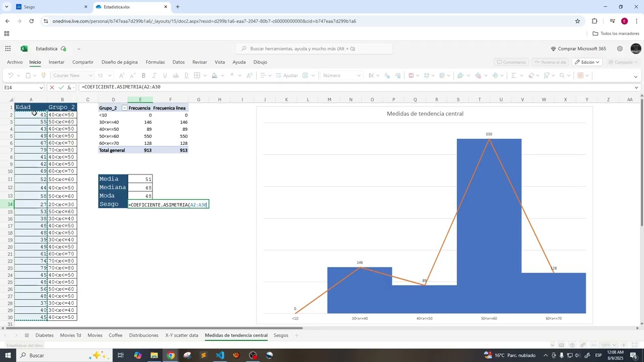Click the Todos los marcadores bookmarks folder
Image resolution: width=644 pixels, height=362 pixels.
(x=616, y=34)
